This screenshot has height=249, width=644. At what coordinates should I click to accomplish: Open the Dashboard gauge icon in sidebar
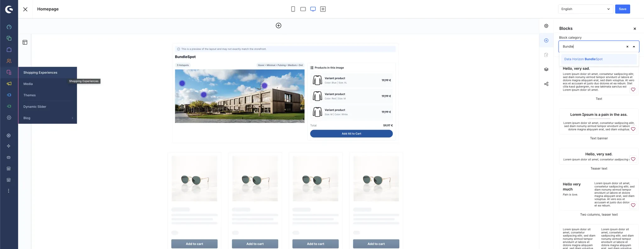9,27
